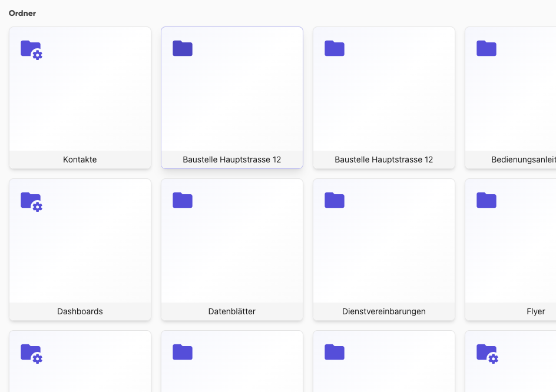Click the Flyer folder icon
Image resolution: width=556 pixels, height=392 pixels.
(486, 201)
